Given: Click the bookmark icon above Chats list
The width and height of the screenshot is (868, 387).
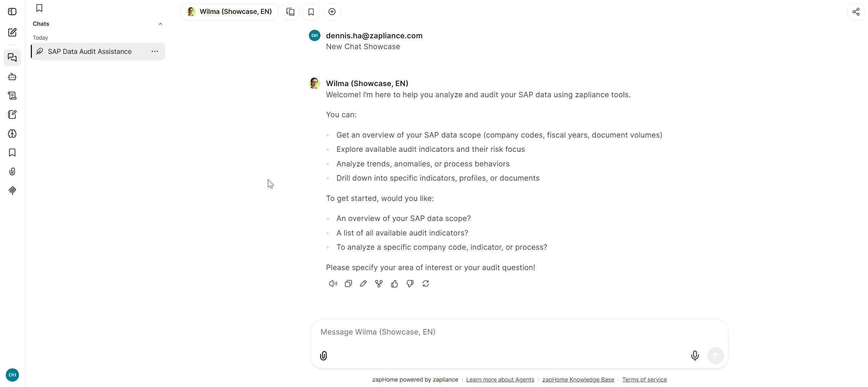Looking at the screenshot, I should click(x=39, y=8).
